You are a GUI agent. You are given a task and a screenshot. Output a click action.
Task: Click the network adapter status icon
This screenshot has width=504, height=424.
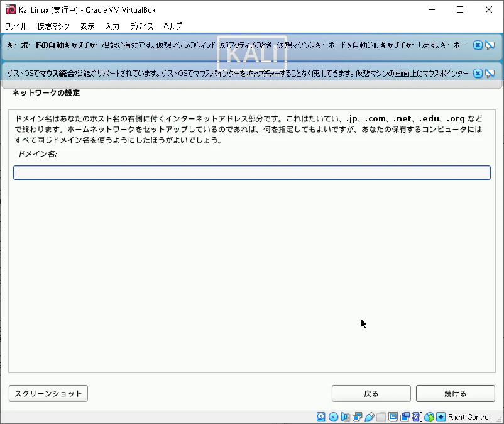click(x=357, y=417)
